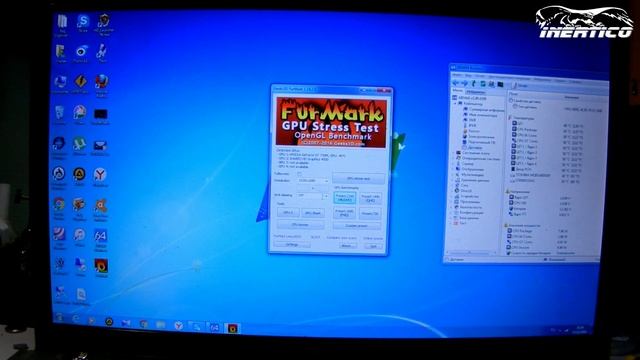Run the Preset:720 benchmark
This screenshot has width=640, height=360.
pos(371,213)
